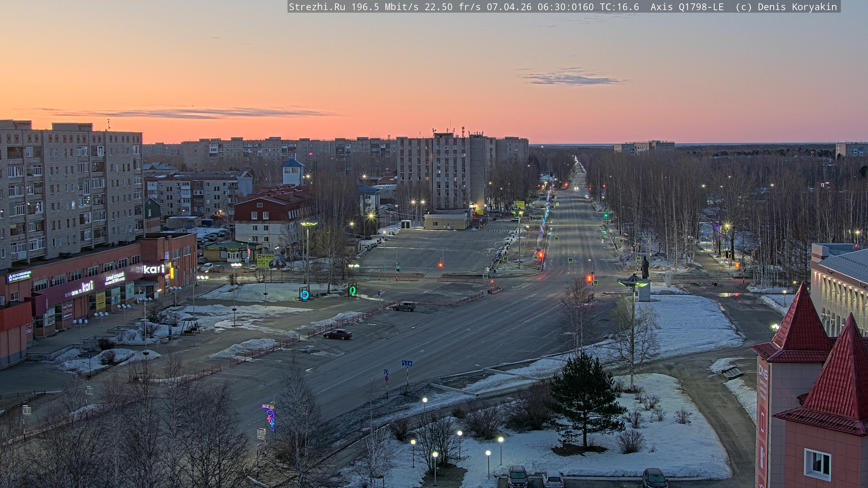868x488 pixels.
Task: Click the illuminated white kari rooftop sign
Action: tap(154, 269)
